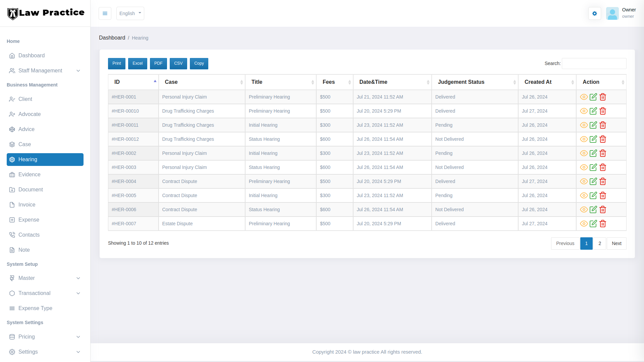
Task: View hearing #HER-0005 via eye icon
Action: 584,195
